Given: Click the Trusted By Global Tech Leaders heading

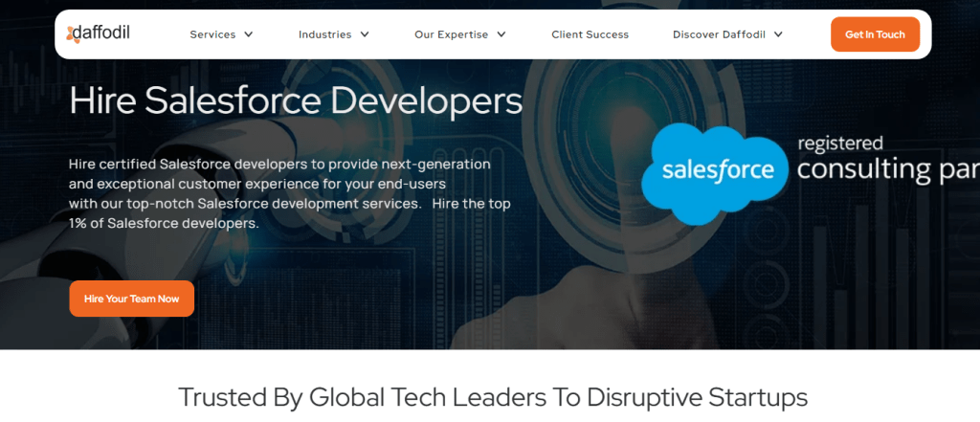Looking at the screenshot, I should point(493,398).
